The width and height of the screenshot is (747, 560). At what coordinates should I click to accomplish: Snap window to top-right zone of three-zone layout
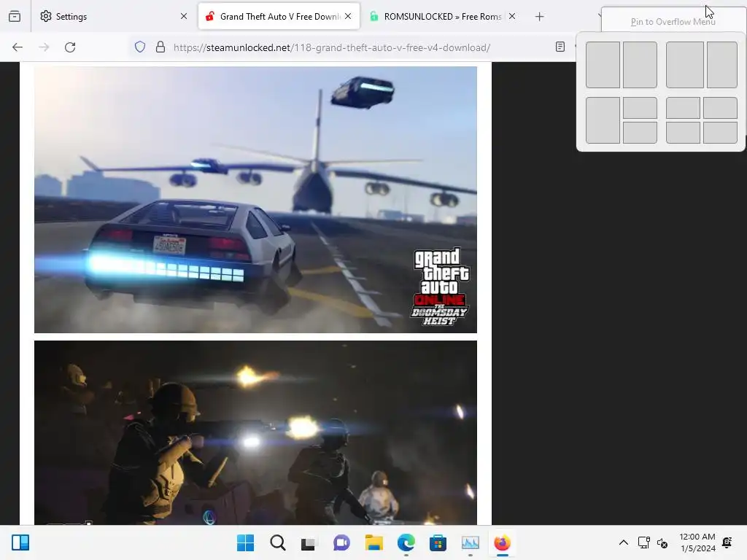(640, 108)
